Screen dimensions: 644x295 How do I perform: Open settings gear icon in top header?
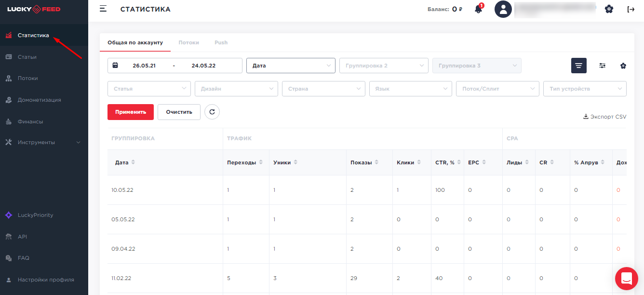click(x=609, y=9)
